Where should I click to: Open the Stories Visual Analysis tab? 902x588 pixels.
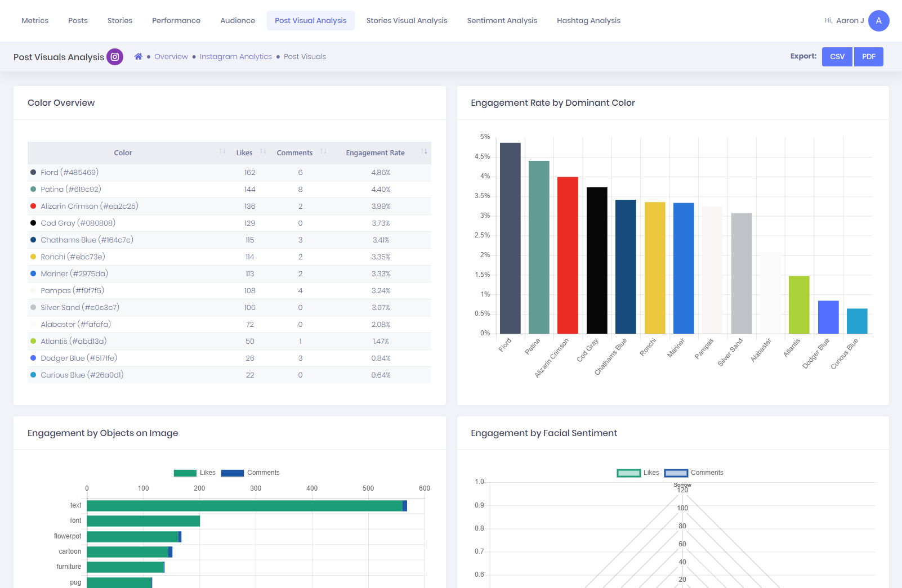[x=407, y=21]
